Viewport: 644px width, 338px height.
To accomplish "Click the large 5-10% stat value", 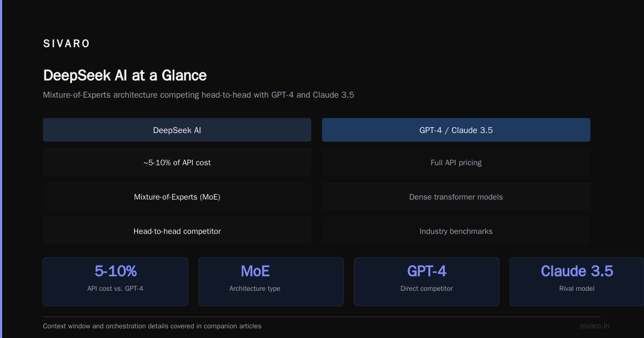I will pyautogui.click(x=115, y=271).
